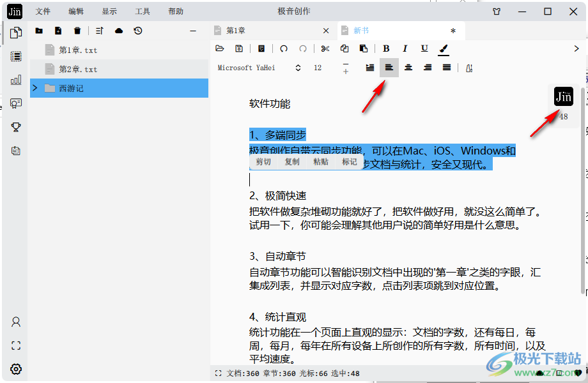Create a new file in file panel

pyautogui.click(x=58, y=31)
